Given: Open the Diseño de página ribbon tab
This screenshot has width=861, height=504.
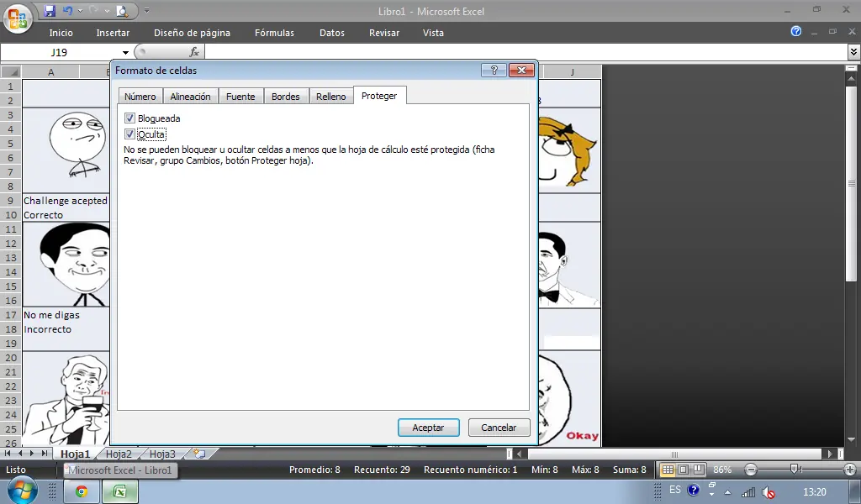Looking at the screenshot, I should [x=193, y=33].
